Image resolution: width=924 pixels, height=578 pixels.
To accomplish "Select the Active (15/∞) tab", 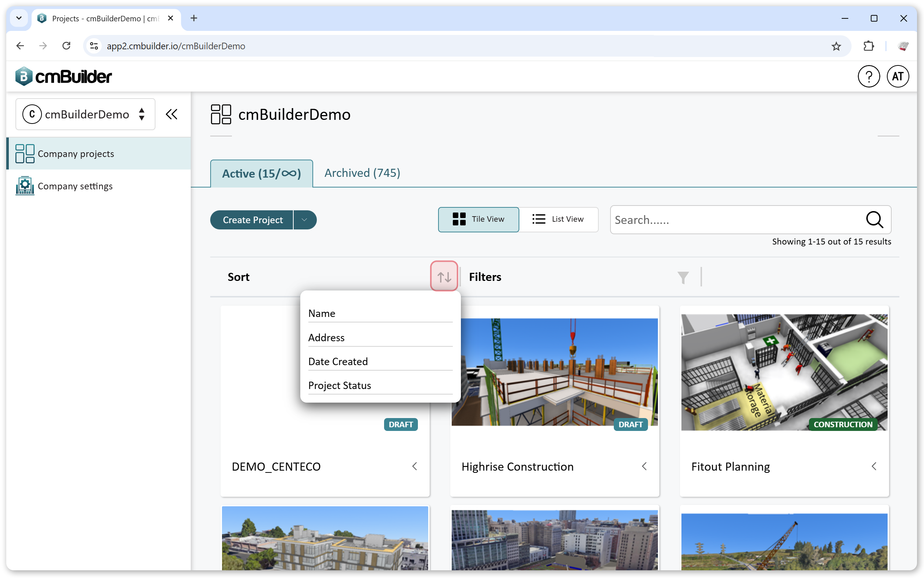I will [x=261, y=174].
